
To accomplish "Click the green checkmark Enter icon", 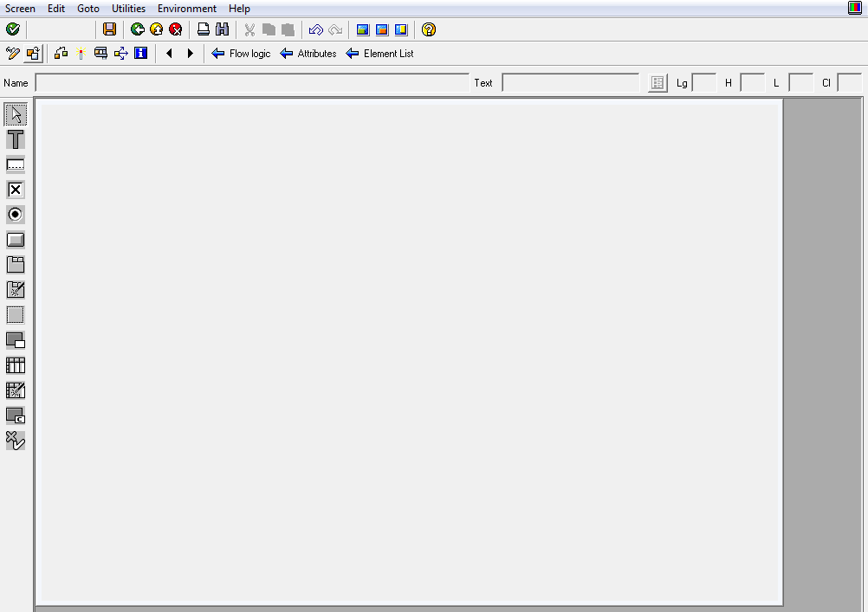I will tap(12, 29).
